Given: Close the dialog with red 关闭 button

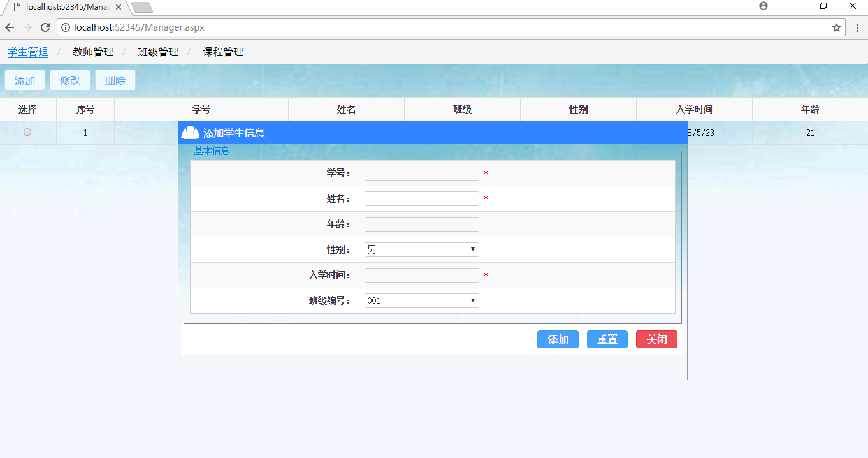Looking at the screenshot, I should pyautogui.click(x=656, y=339).
